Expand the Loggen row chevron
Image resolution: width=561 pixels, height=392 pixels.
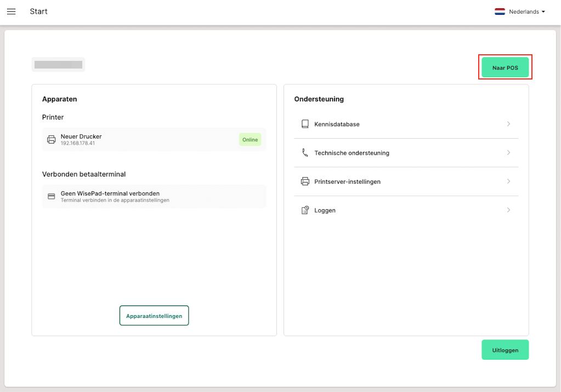pos(508,210)
